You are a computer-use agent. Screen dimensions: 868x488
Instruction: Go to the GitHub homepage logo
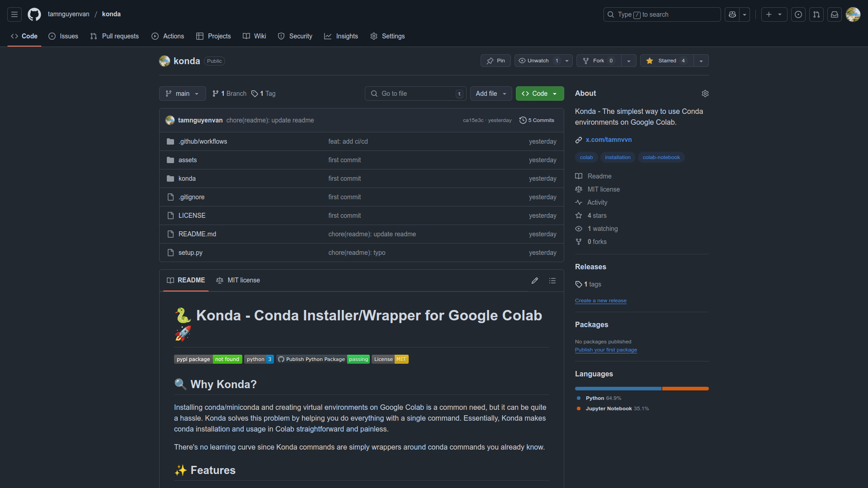[x=34, y=14]
